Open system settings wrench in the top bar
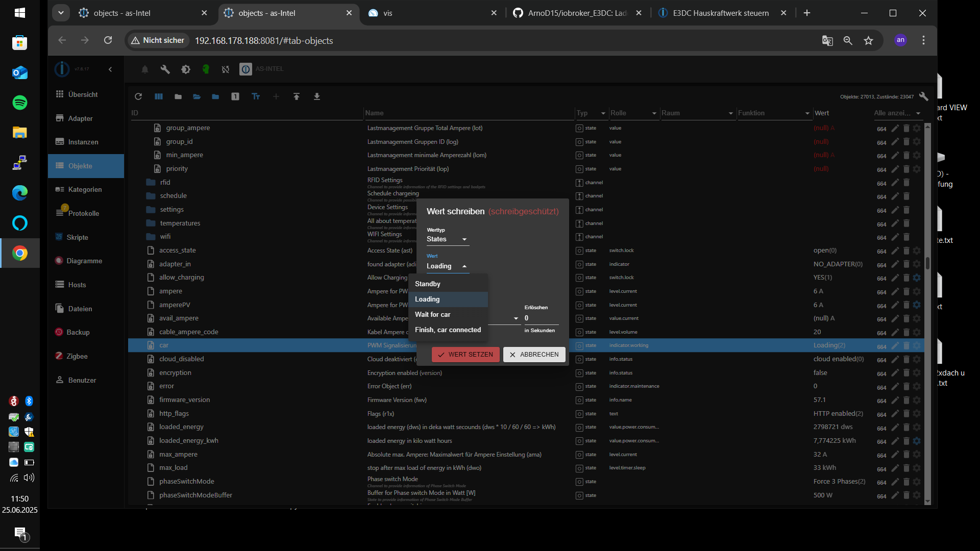Viewport: 980px width, 551px height. click(165, 69)
